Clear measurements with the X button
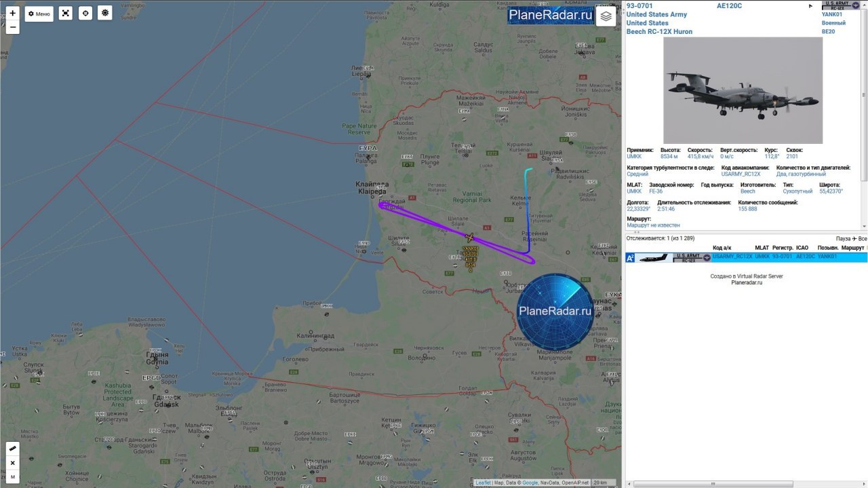This screenshot has width=868, height=488. coord(12,463)
